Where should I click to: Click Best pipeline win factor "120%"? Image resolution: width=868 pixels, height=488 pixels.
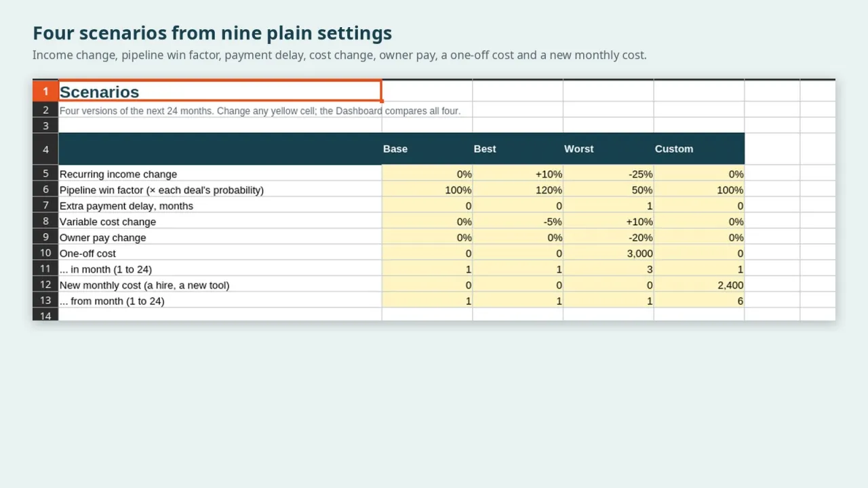pyautogui.click(x=518, y=190)
